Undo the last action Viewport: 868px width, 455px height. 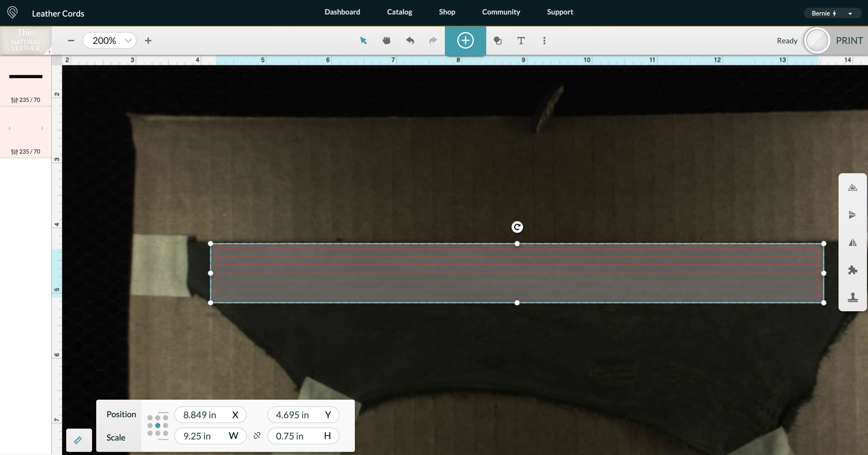(x=410, y=41)
